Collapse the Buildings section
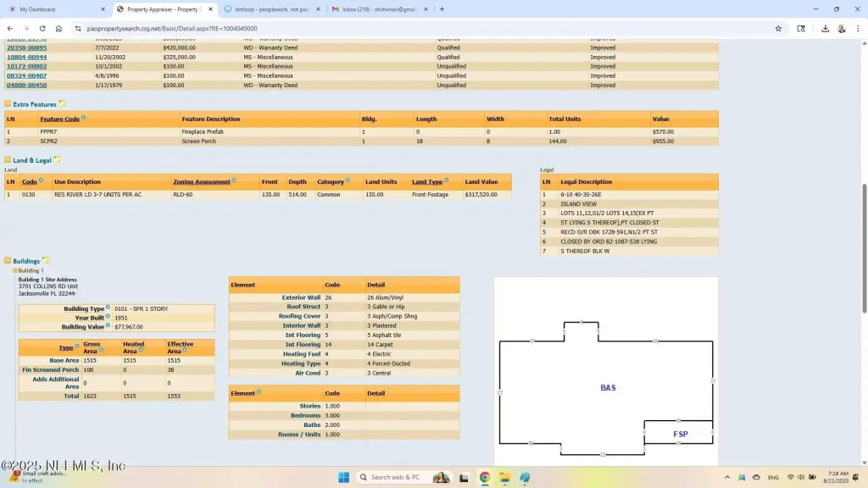Viewport: 868px width, 488px height. click(8, 261)
